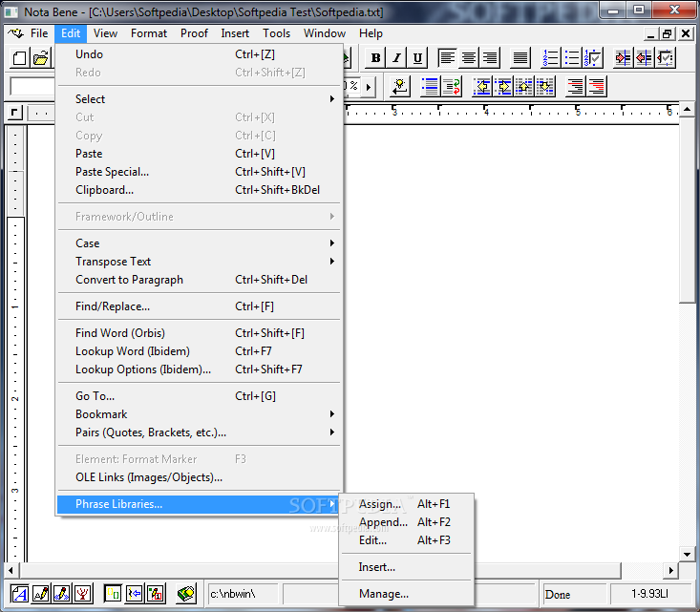Click the red tree branch icon
Screen dimensions: 700x612
click(82, 594)
